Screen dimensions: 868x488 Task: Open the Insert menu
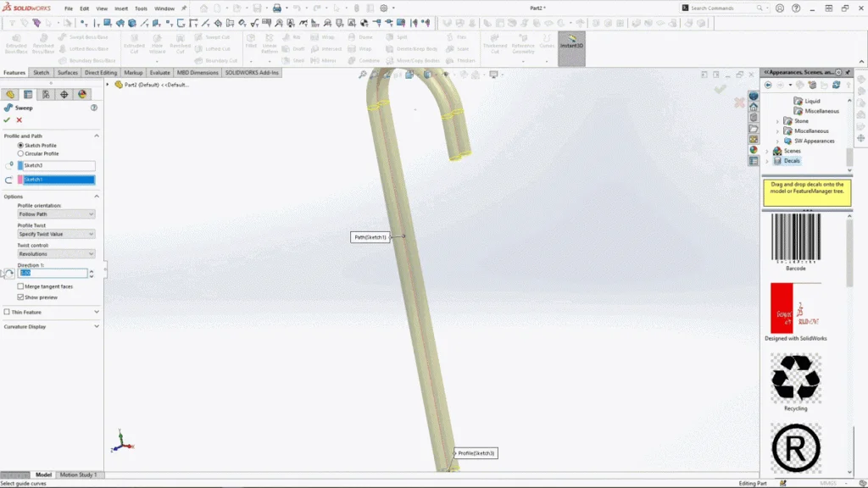coord(121,8)
